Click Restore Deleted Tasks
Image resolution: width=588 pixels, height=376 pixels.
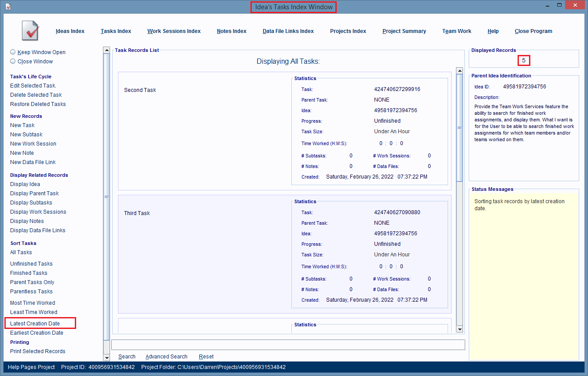tap(38, 104)
